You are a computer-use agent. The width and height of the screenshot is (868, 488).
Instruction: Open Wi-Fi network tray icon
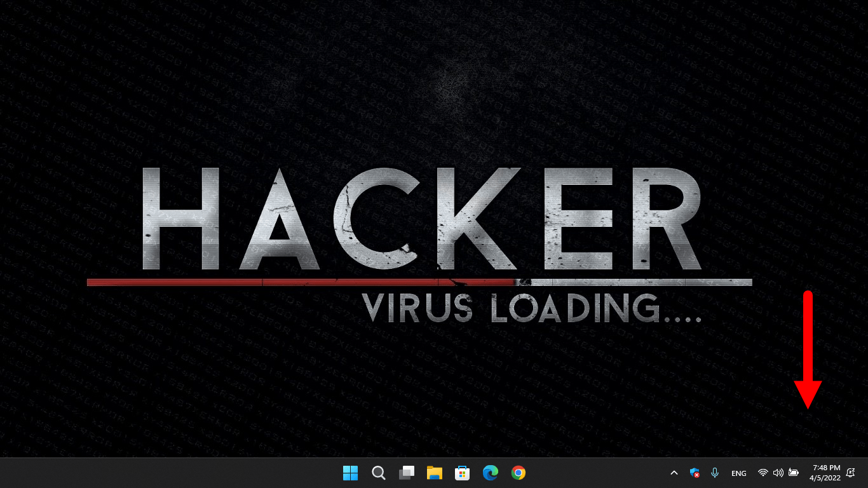click(763, 473)
